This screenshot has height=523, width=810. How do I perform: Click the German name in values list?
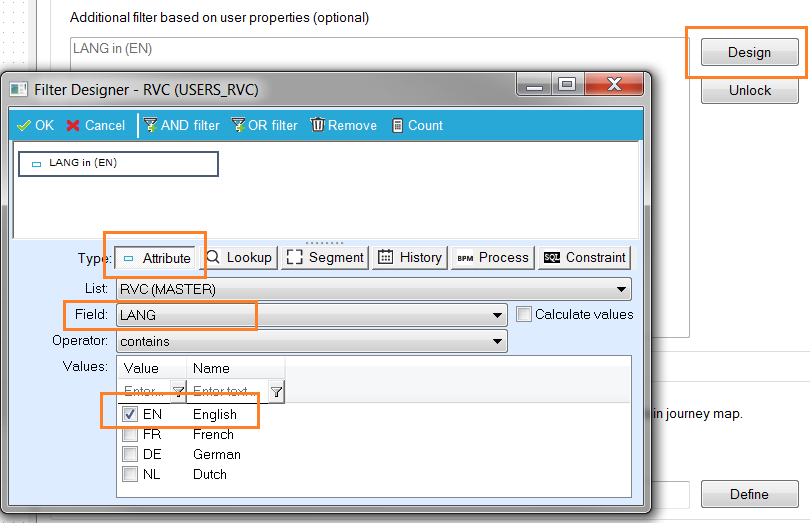click(217, 454)
